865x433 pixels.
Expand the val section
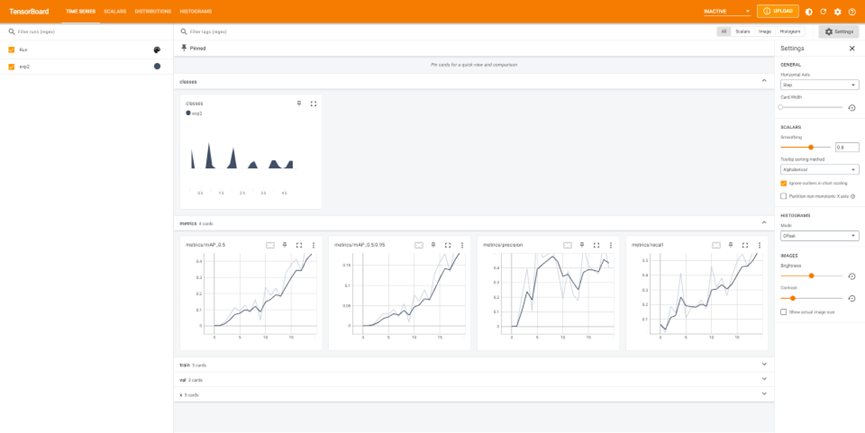(x=764, y=379)
